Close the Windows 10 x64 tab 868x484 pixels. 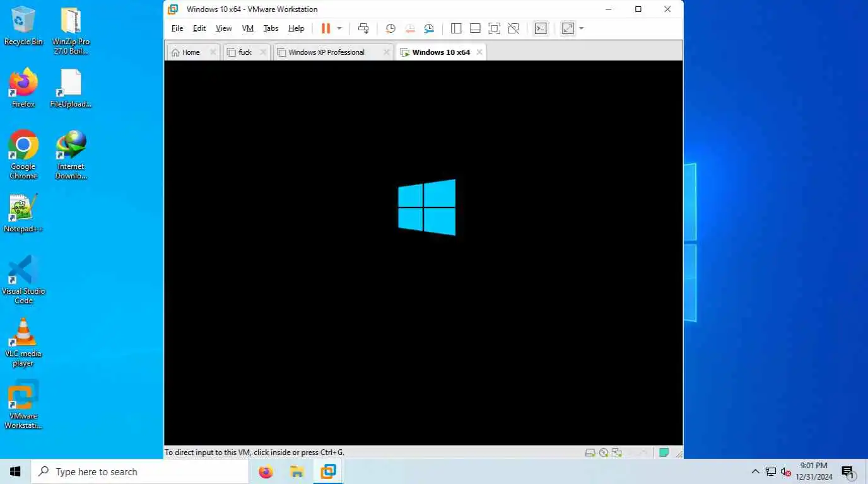click(479, 52)
